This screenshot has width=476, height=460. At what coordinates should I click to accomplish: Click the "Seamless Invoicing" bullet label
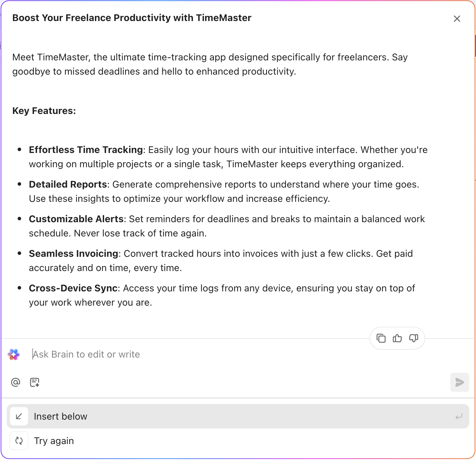(73, 253)
